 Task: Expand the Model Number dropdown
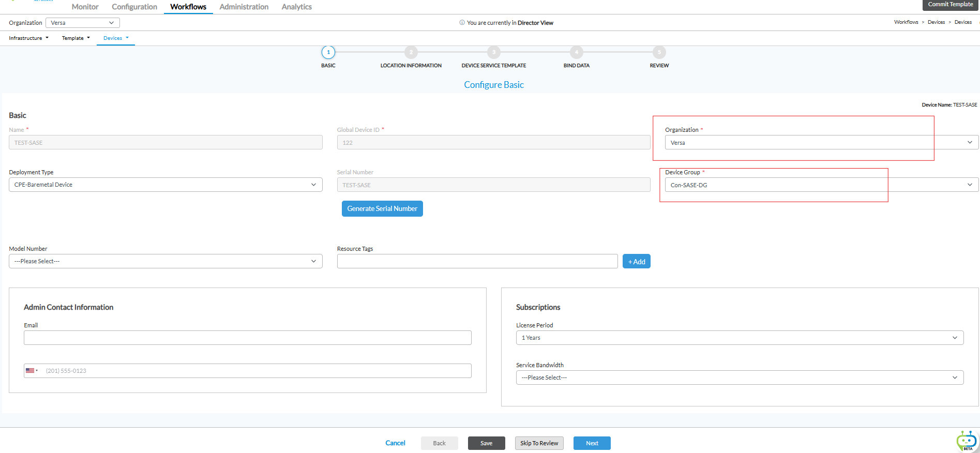coord(165,261)
